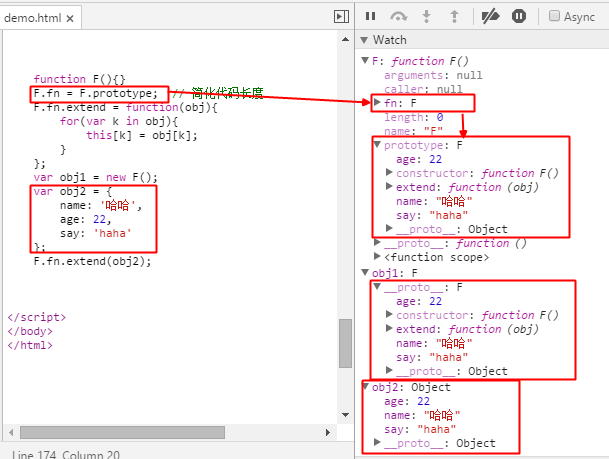
Task: Deactivate all breakpoints
Action: point(490,16)
